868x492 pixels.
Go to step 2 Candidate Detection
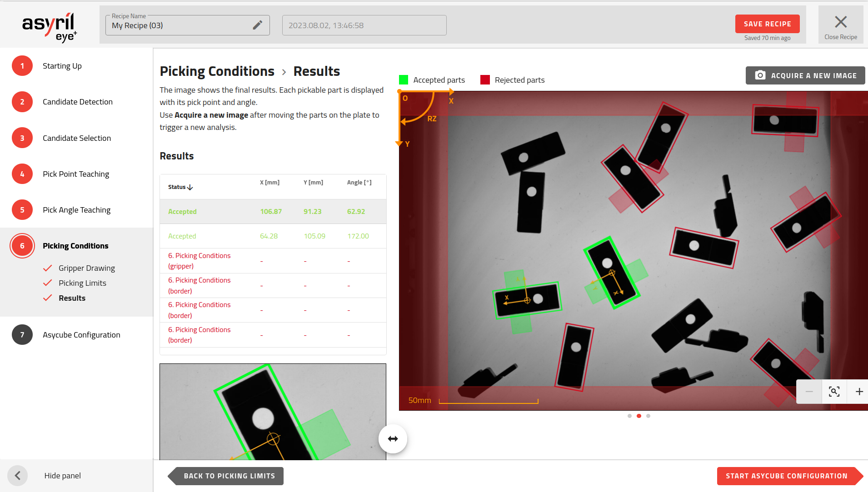(x=77, y=102)
